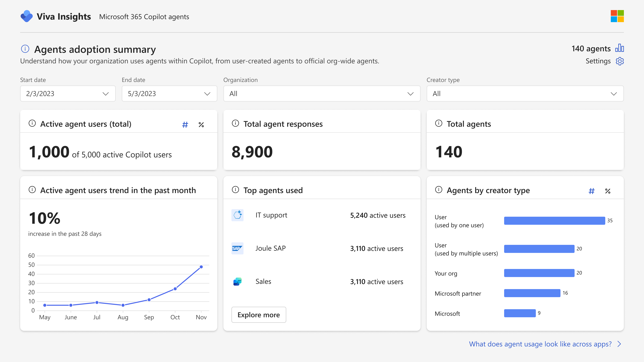This screenshot has height=362, width=644.
Task: Click the Jul data point on trend chart
Action: pyautogui.click(x=97, y=303)
